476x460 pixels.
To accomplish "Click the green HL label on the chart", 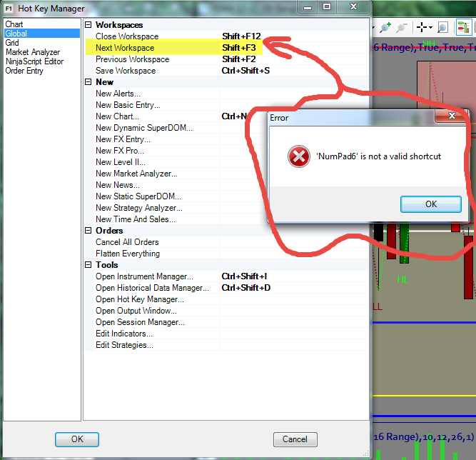I will point(402,279).
